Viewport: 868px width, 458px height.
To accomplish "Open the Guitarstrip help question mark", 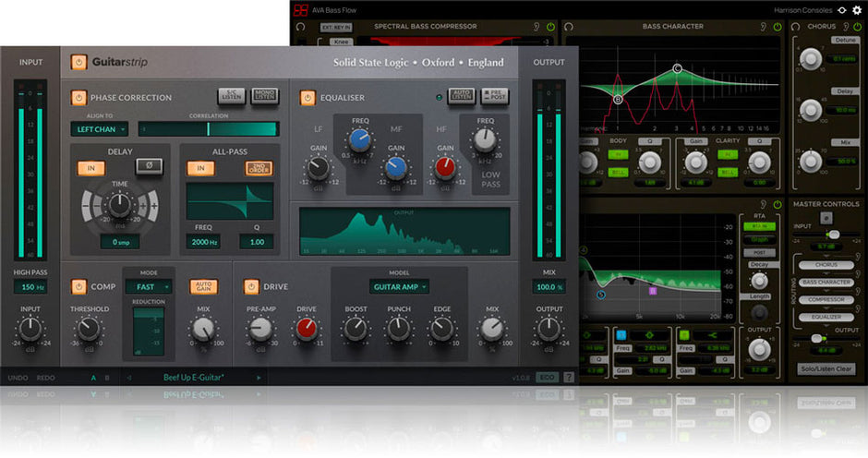I will [x=569, y=377].
